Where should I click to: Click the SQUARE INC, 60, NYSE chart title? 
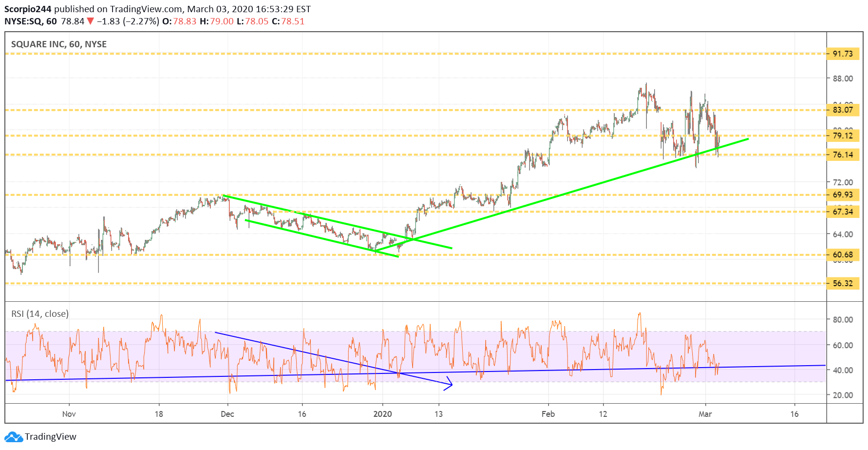pyautogui.click(x=59, y=44)
